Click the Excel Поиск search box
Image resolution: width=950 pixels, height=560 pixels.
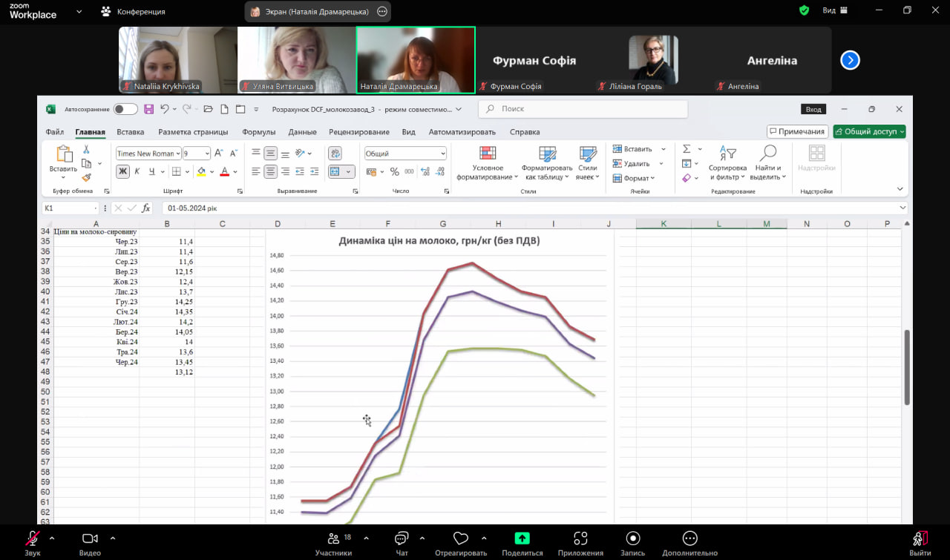click(583, 109)
